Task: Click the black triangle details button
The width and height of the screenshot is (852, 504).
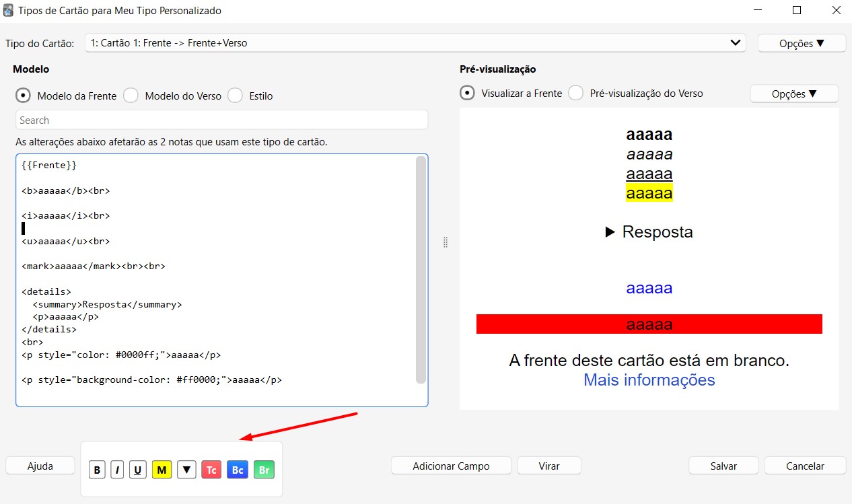Action: [186, 470]
